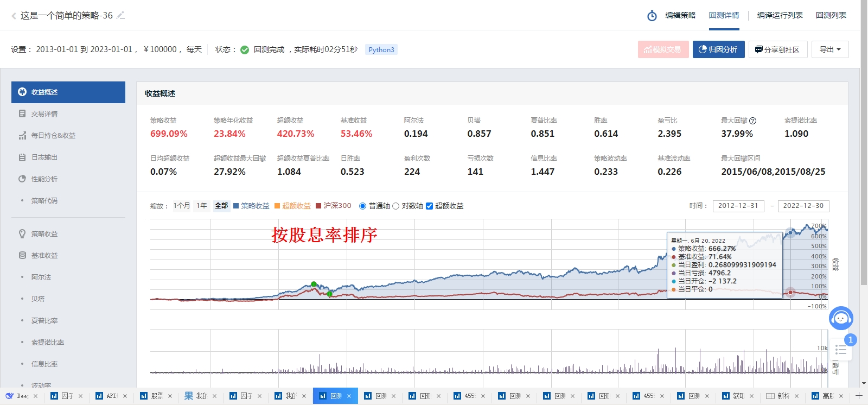The image size is (868, 405).
Task: Toggle the blue 策略收益 legend swatch
Action: 236,206
